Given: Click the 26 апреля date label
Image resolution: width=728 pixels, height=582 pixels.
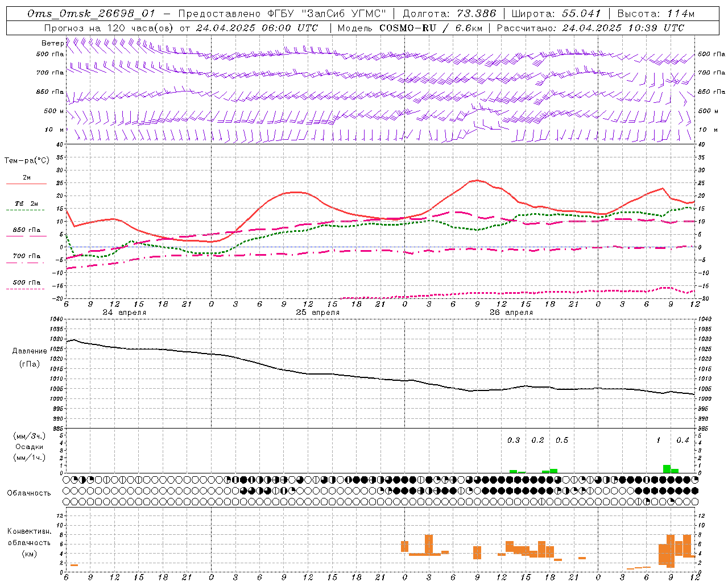Looking at the screenshot, I should click(x=511, y=313).
